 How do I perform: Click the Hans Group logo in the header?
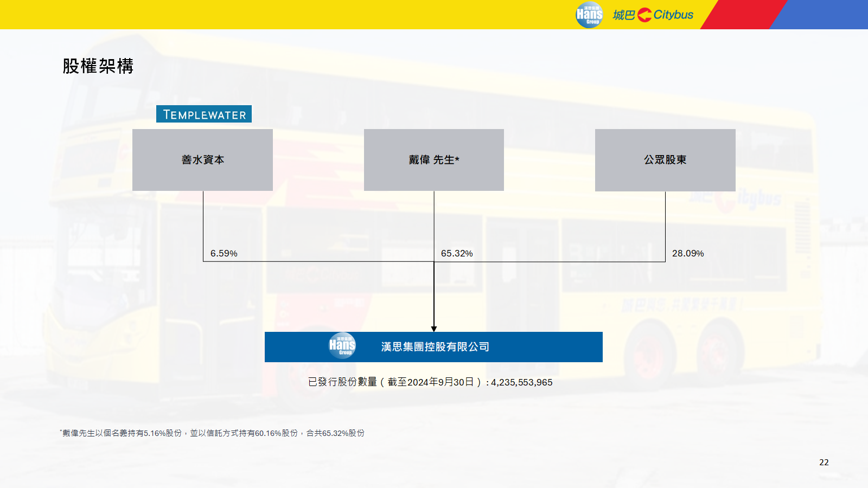(589, 15)
